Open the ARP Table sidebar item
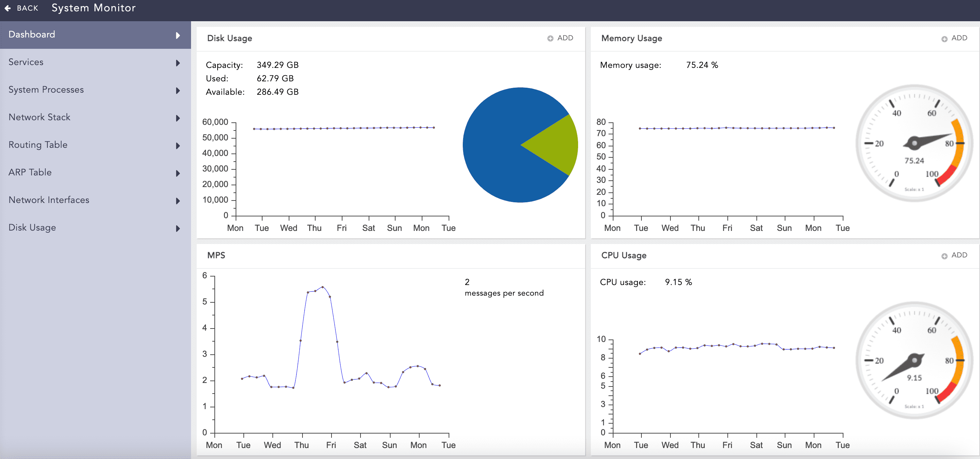Viewport: 980px width, 459px height. point(30,172)
